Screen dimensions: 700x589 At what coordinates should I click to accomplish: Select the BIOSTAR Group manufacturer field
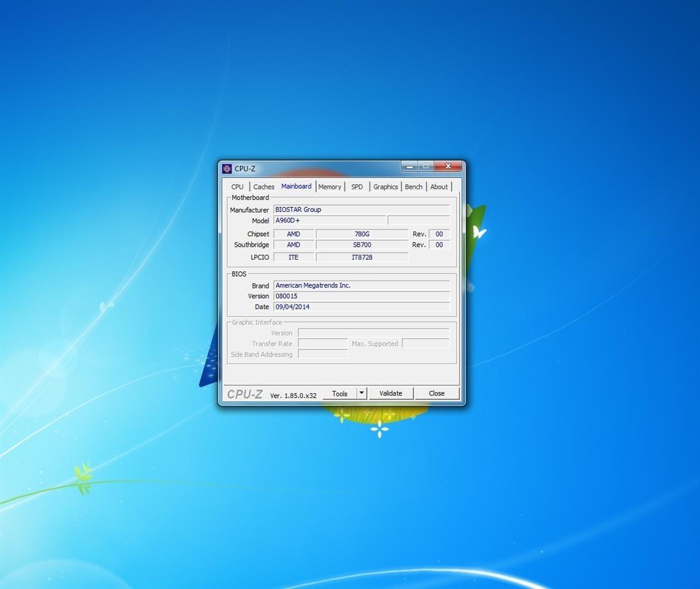pos(361,209)
